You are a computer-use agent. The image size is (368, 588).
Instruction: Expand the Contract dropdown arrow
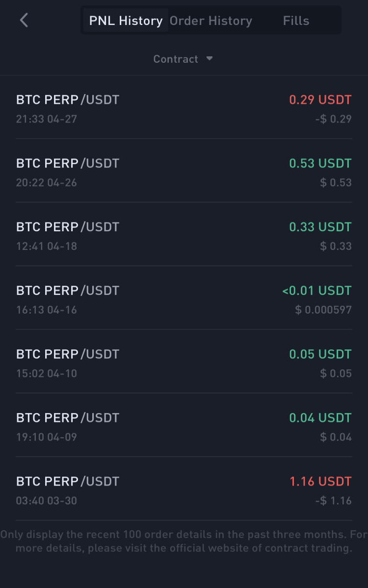click(210, 58)
